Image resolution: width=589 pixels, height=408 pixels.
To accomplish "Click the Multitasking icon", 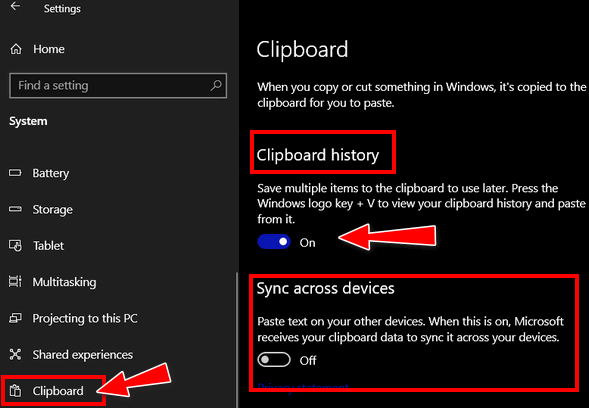I will point(15,281).
